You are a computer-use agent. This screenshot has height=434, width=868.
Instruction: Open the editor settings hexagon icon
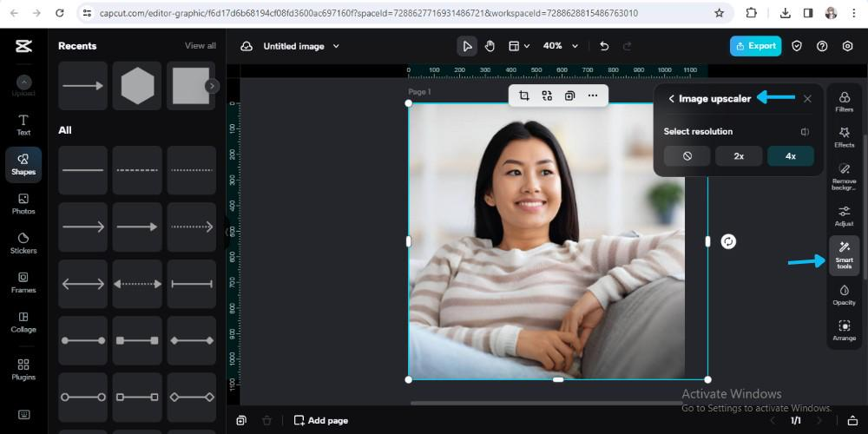pyautogui.click(x=847, y=46)
